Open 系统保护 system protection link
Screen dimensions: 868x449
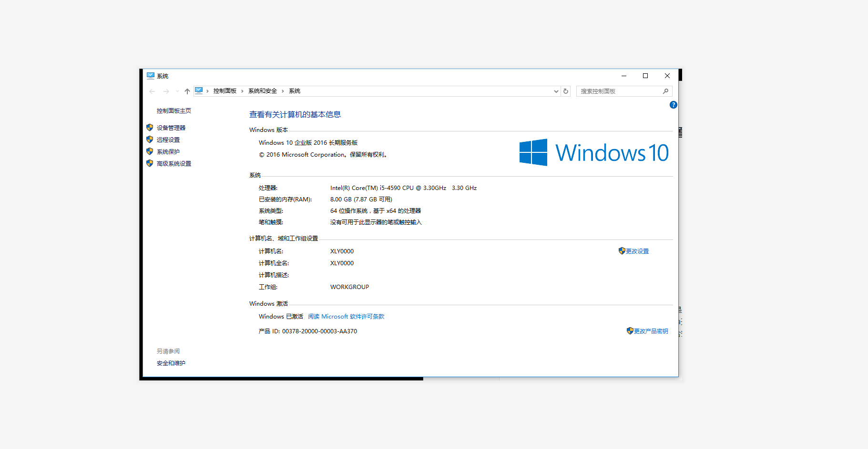click(168, 151)
